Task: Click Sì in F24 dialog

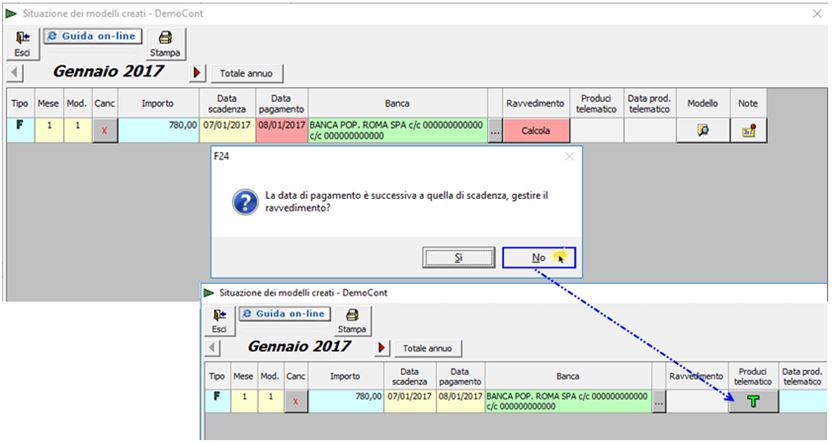Action: (458, 258)
